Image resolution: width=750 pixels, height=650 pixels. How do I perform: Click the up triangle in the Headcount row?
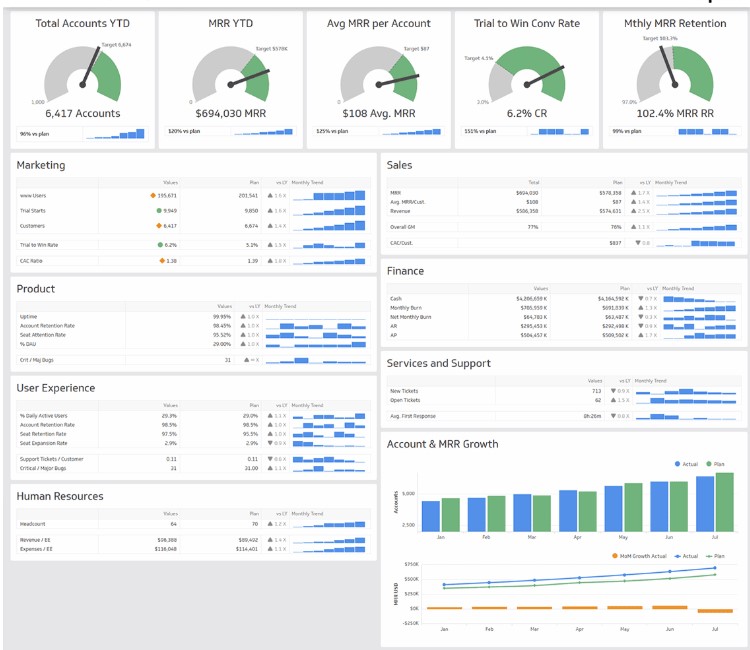click(x=270, y=524)
